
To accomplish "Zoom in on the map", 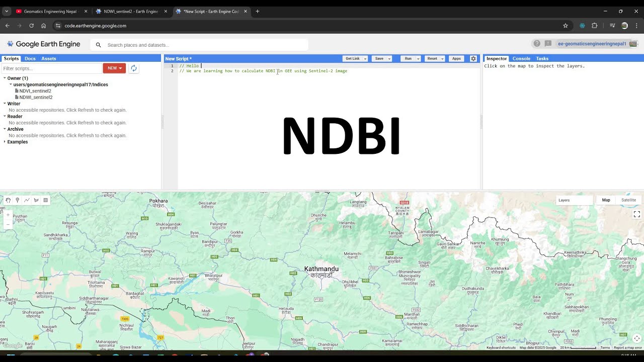I will [8, 215].
